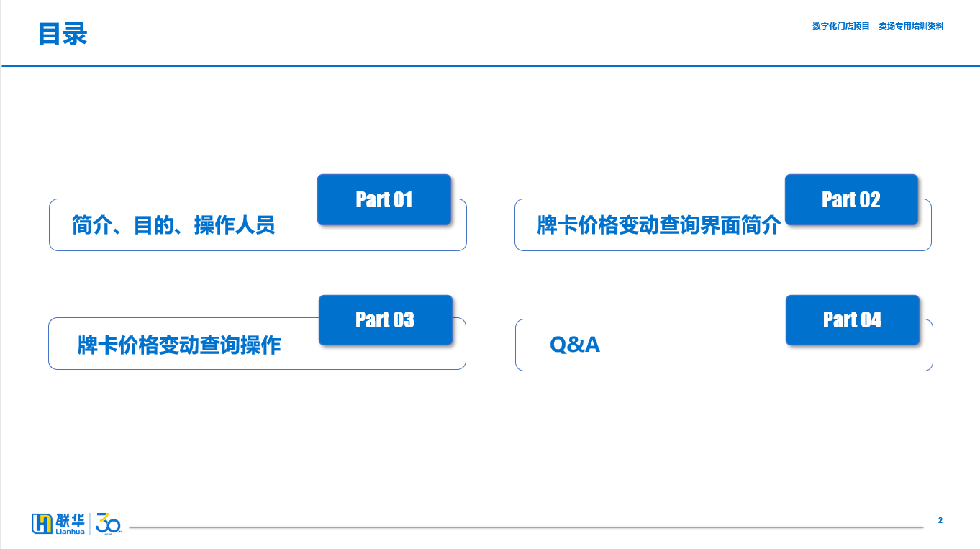Click the blue line under the title
The image size is (980, 549).
click(x=491, y=65)
